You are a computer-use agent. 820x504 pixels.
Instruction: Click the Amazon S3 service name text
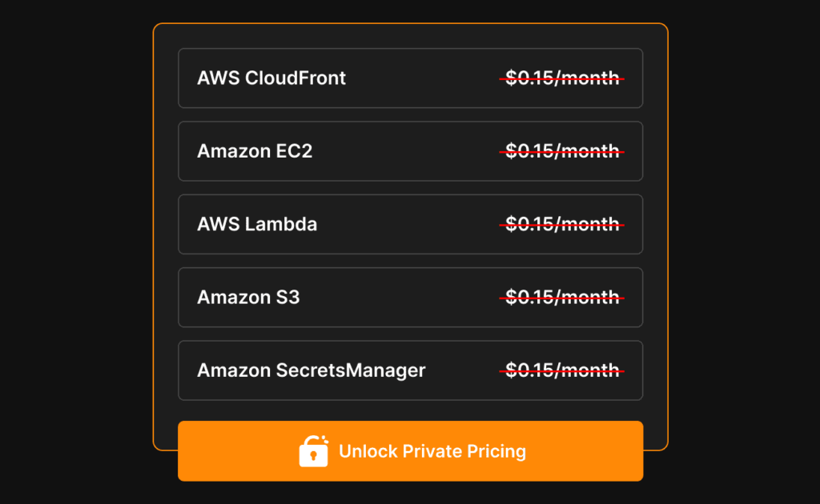coord(248,297)
